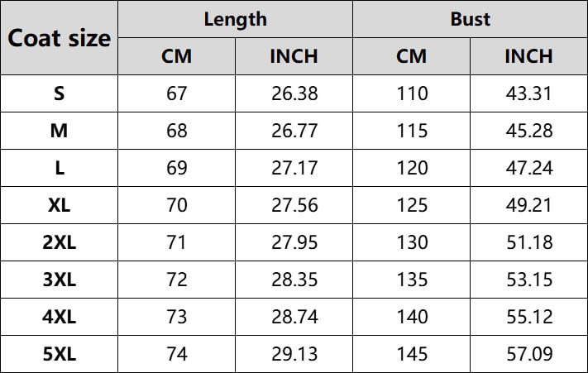The height and width of the screenshot is (373, 588).
Task: Select length value 74 cm cell
Action: point(177,354)
